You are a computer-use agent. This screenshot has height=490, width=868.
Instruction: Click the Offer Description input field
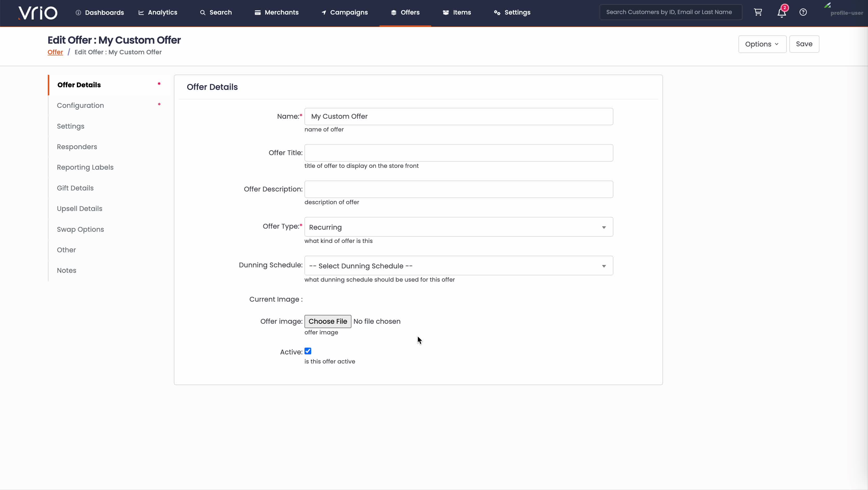[x=459, y=189]
